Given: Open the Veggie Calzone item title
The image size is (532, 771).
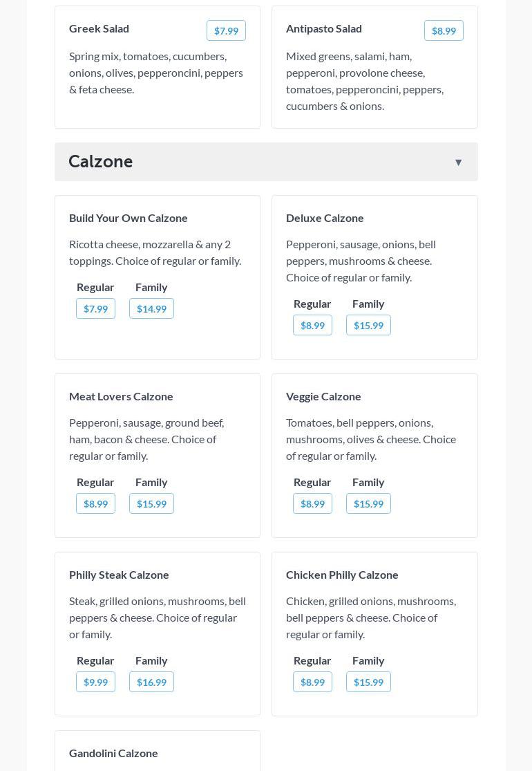Looking at the screenshot, I should pos(323,396).
